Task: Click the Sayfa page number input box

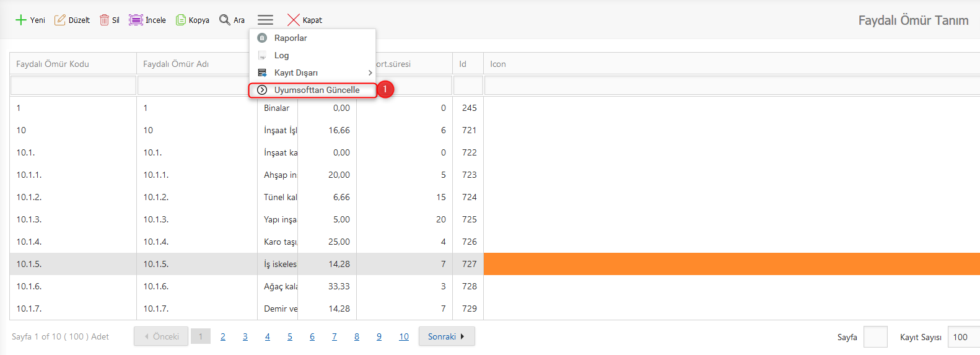Action: tap(875, 337)
